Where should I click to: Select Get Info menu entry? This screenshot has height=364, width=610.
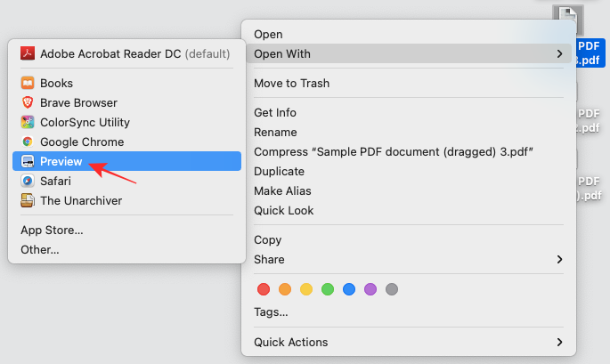click(275, 112)
